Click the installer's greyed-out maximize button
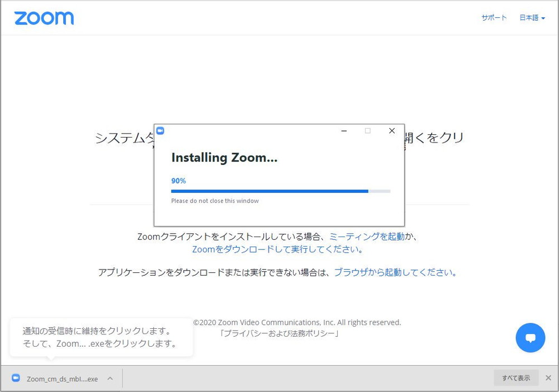This screenshot has width=559, height=392. pos(368,131)
